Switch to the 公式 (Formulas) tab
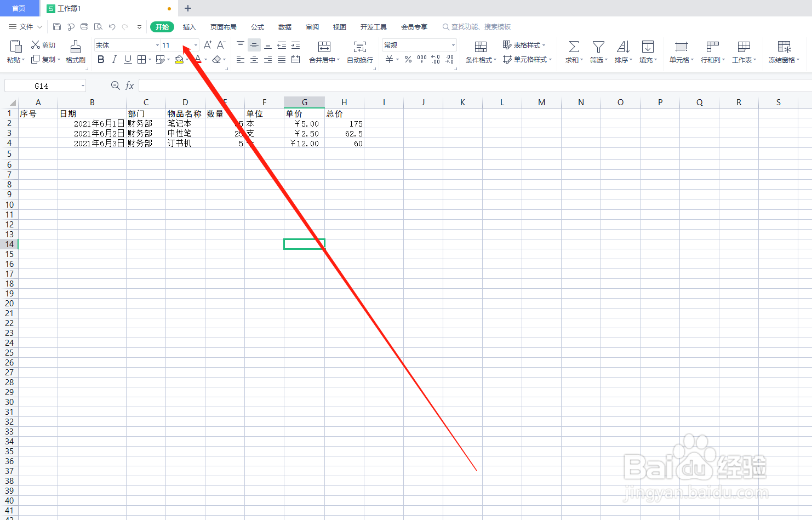The image size is (812, 520). [258, 27]
